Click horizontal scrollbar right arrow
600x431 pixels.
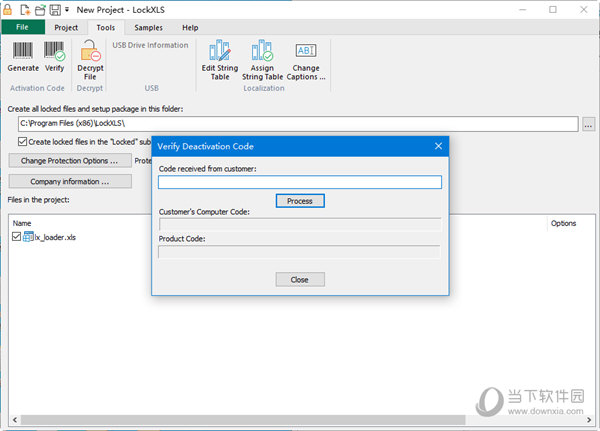[x=589, y=420]
